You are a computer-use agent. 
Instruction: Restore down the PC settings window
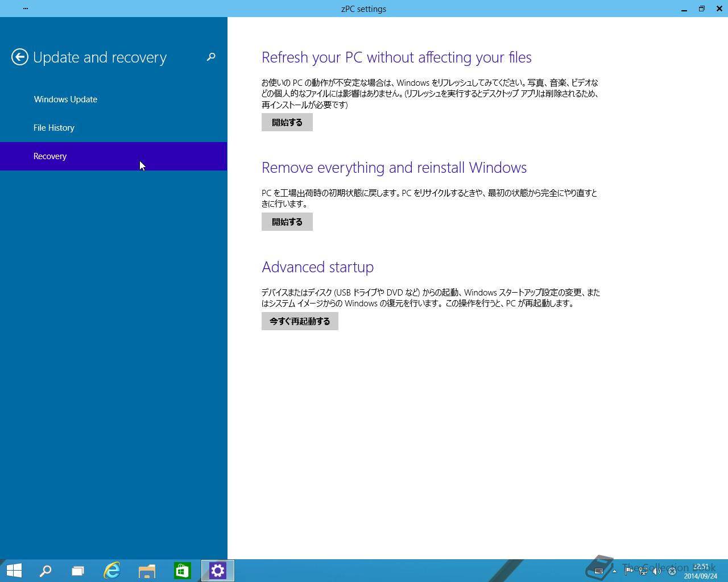702,9
